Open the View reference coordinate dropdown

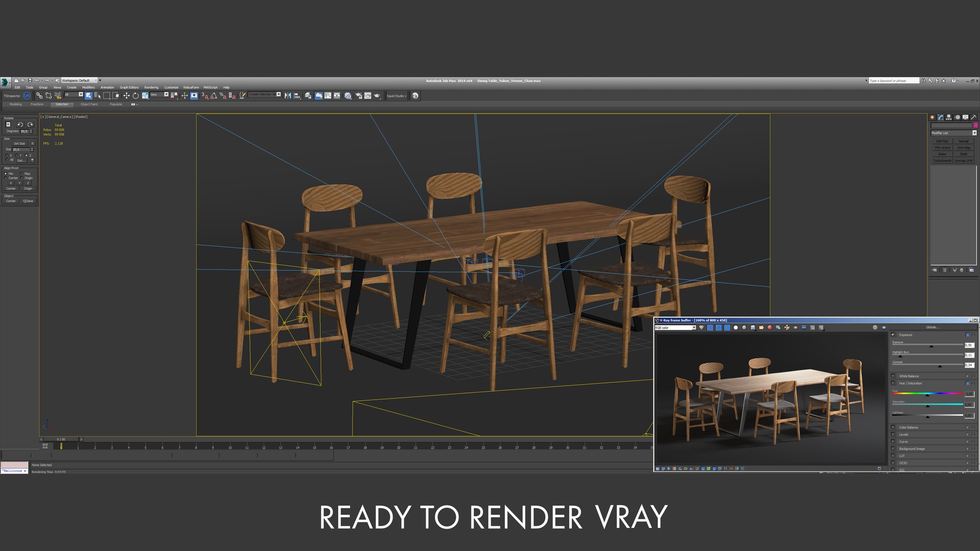pyautogui.click(x=159, y=94)
